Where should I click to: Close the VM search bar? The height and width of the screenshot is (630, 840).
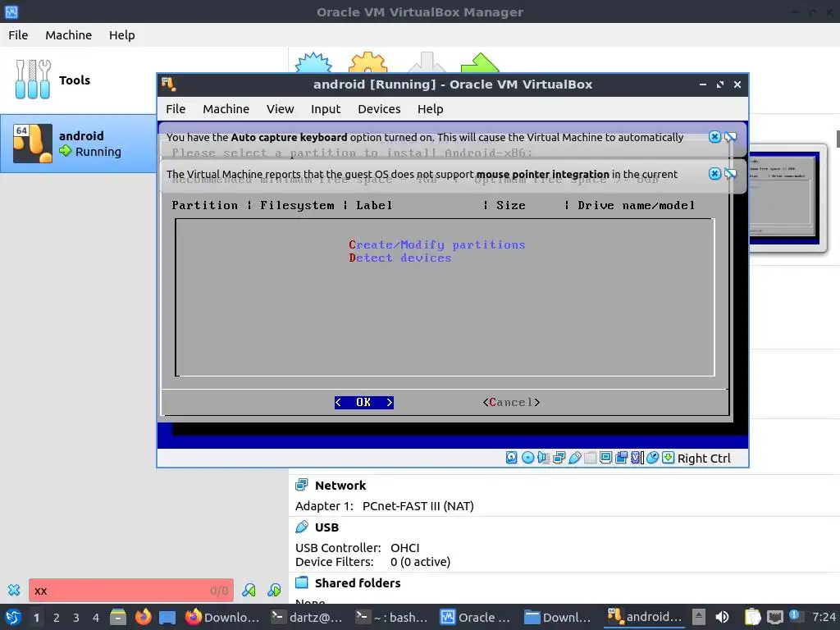(14, 591)
